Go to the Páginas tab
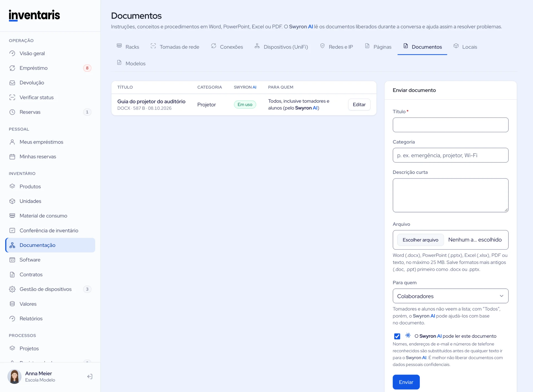 [378, 47]
